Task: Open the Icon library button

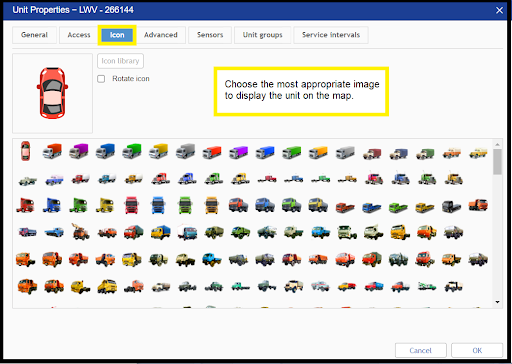Action: pyautogui.click(x=120, y=61)
